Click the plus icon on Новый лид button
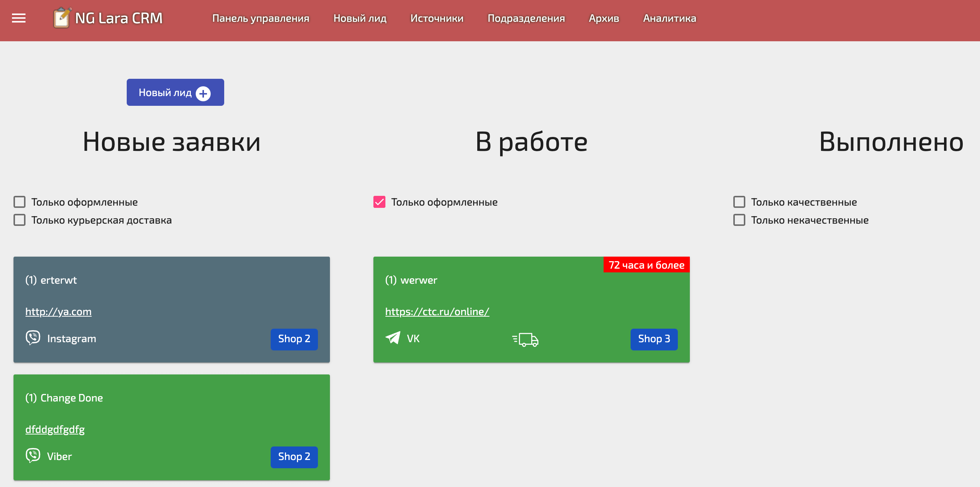The image size is (980, 487). (203, 94)
